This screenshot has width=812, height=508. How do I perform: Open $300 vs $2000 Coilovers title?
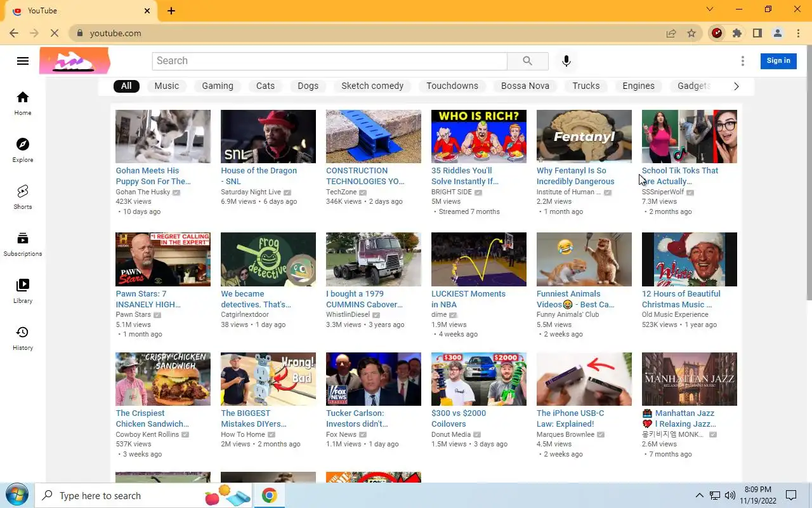click(x=459, y=418)
